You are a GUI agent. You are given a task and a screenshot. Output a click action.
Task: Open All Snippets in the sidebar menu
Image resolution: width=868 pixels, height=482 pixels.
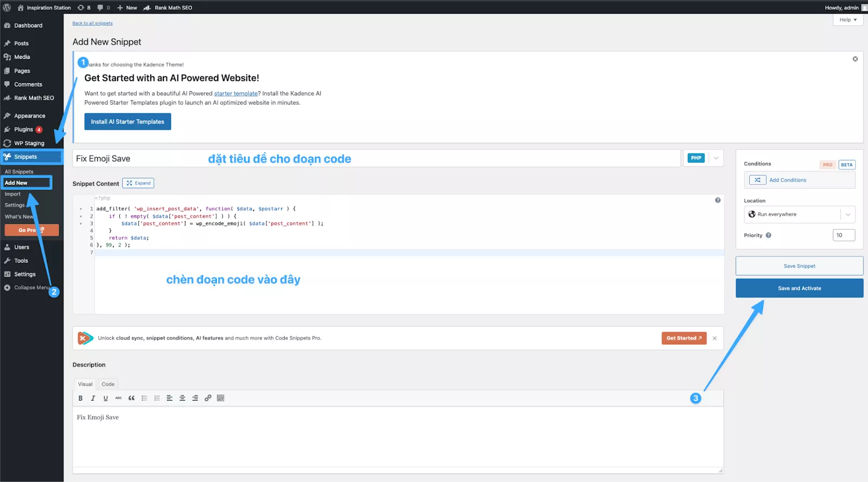(x=19, y=172)
